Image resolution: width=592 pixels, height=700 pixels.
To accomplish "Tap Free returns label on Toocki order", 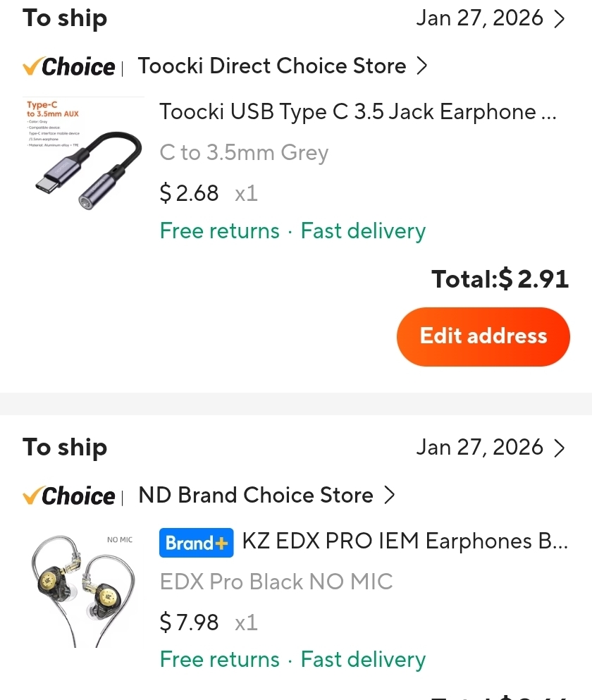I will 219,231.
